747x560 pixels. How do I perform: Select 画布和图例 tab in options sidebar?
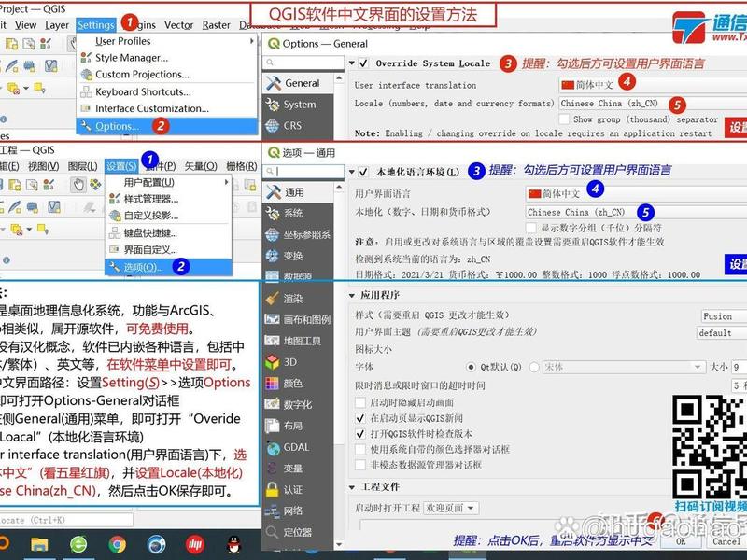pyautogui.click(x=298, y=319)
